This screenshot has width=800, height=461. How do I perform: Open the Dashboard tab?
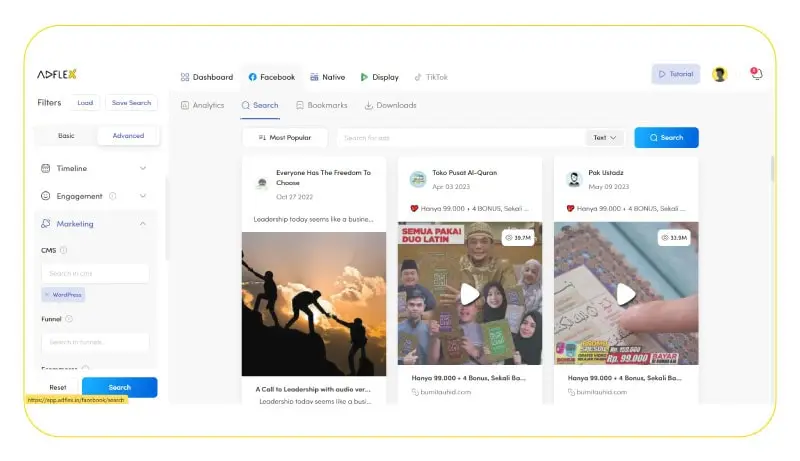[207, 77]
